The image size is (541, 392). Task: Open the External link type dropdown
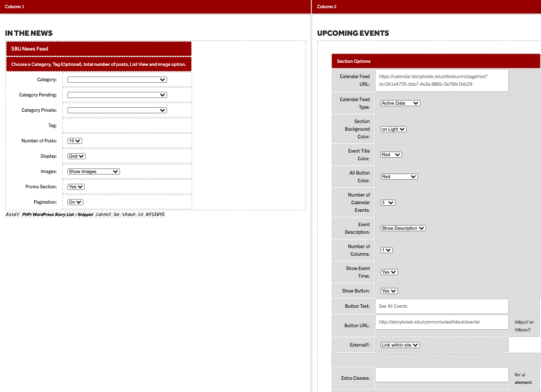pos(400,345)
